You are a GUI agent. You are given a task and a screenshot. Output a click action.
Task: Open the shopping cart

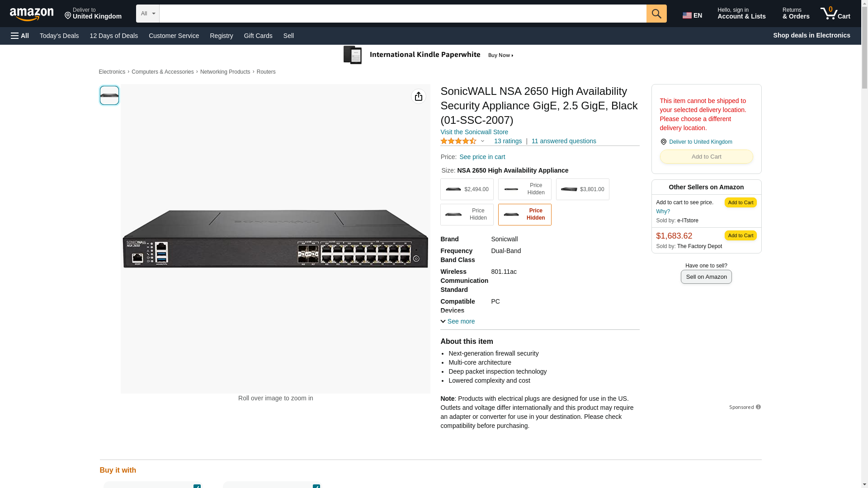pos(835,14)
